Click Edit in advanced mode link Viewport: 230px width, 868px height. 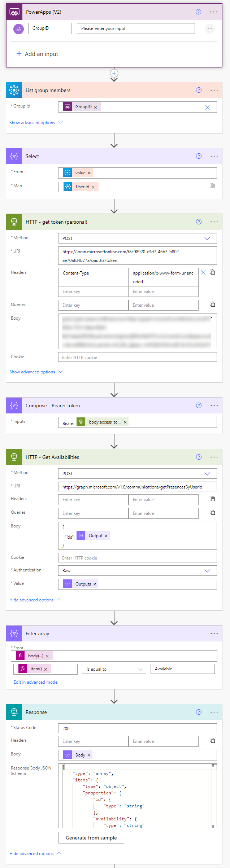coord(35,682)
